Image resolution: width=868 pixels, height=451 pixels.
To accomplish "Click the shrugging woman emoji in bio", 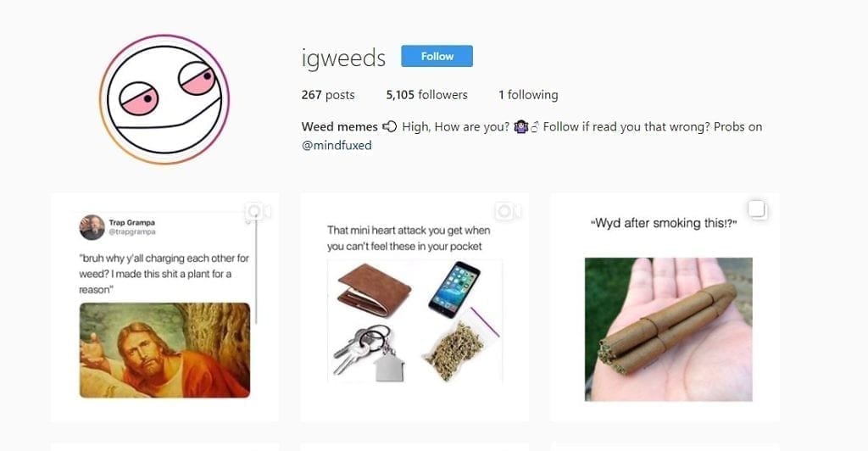I will [x=521, y=126].
